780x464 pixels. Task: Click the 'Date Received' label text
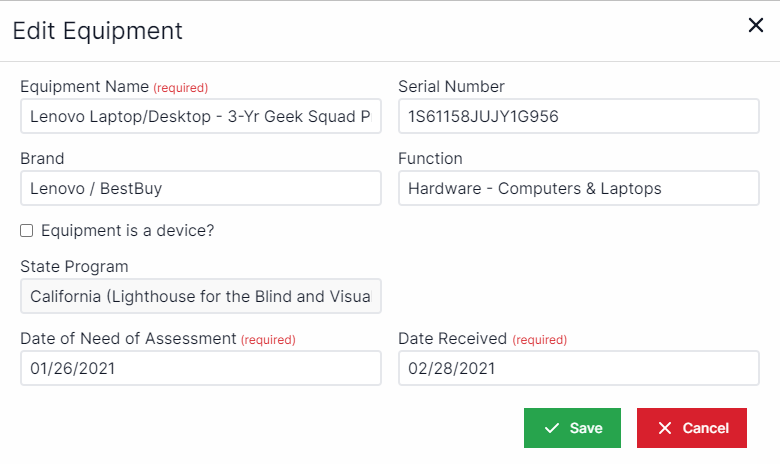(x=452, y=339)
